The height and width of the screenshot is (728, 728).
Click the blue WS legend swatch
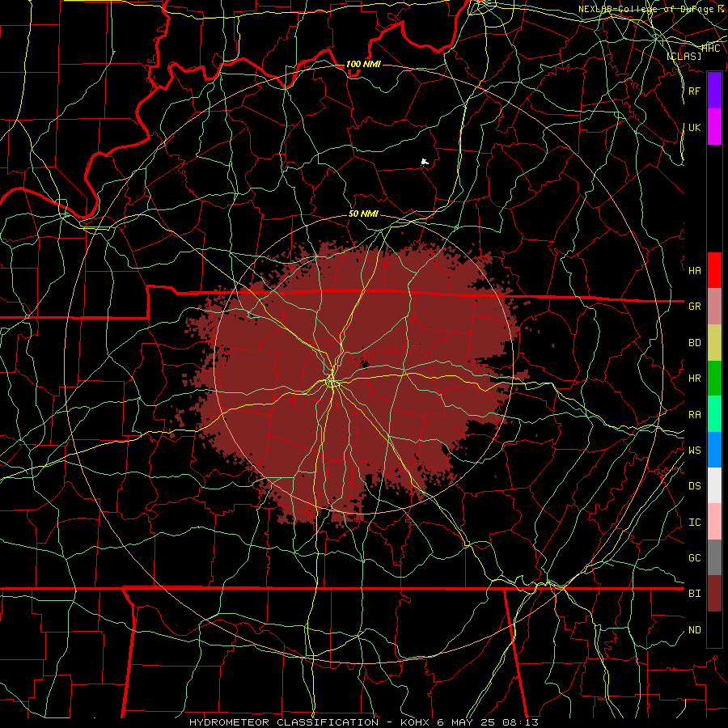pos(714,450)
